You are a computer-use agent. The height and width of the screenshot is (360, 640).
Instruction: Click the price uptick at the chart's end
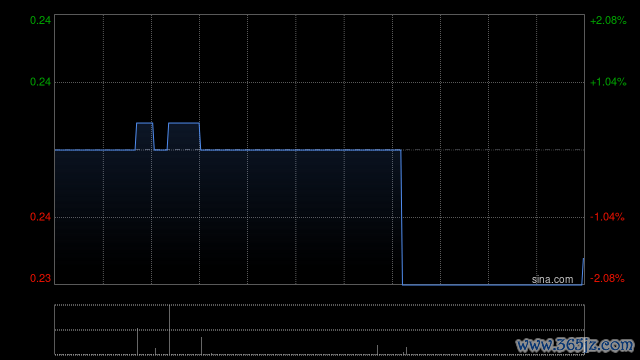tap(583, 271)
